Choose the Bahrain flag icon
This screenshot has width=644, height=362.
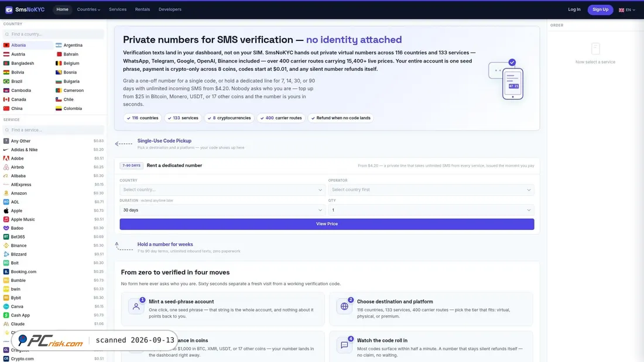click(x=59, y=54)
